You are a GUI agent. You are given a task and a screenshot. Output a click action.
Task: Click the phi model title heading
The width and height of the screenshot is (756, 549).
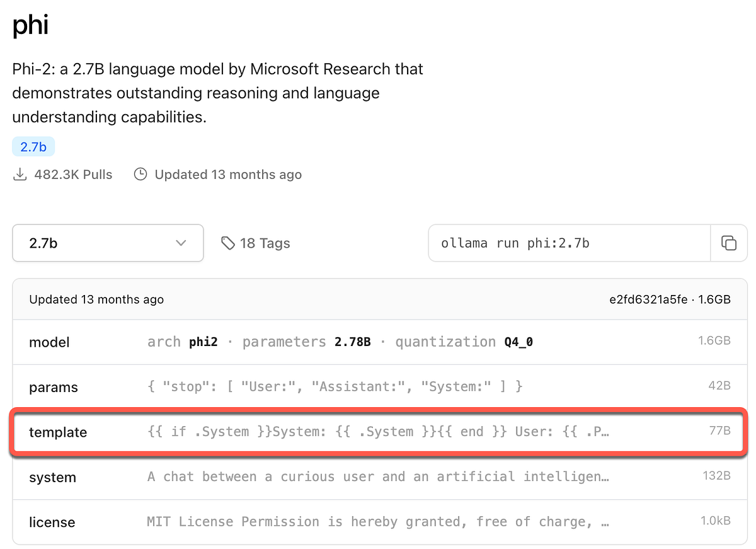tap(30, 25)
